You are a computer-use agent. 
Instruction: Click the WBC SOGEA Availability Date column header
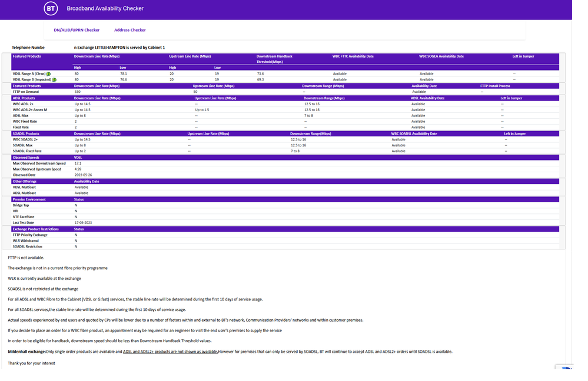[441, 56]
